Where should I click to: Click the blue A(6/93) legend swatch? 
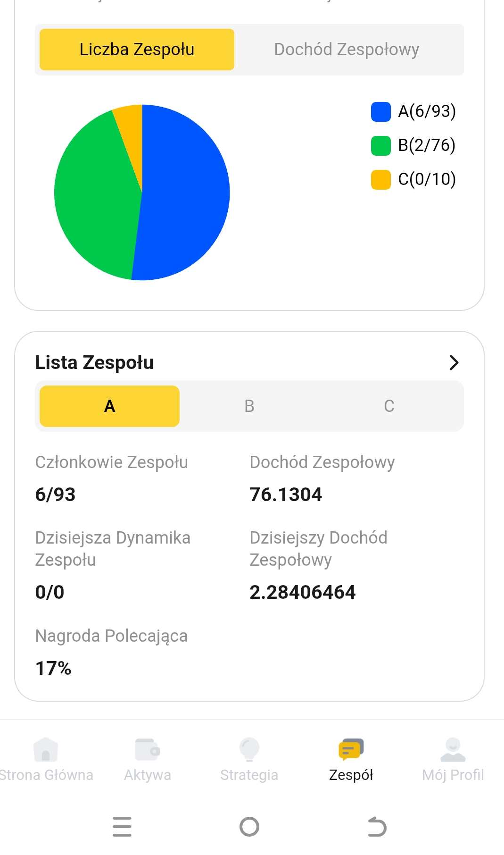tap(381, 112)
